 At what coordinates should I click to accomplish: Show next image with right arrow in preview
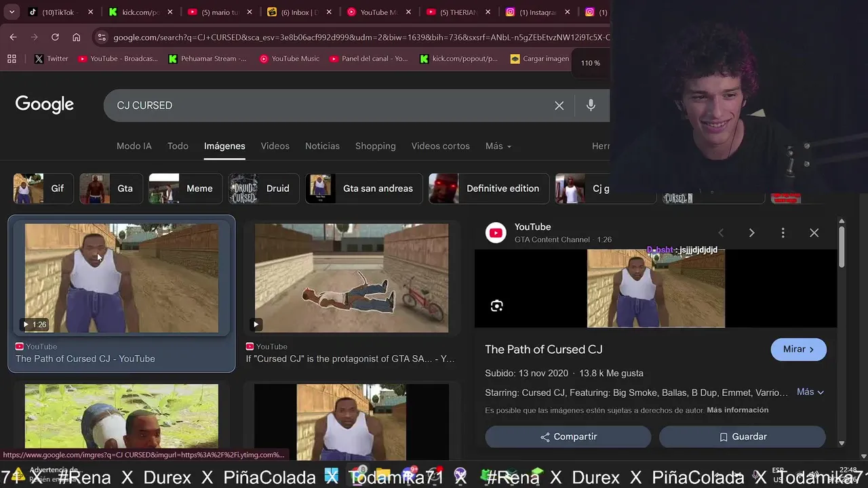(x=751, y=233)
